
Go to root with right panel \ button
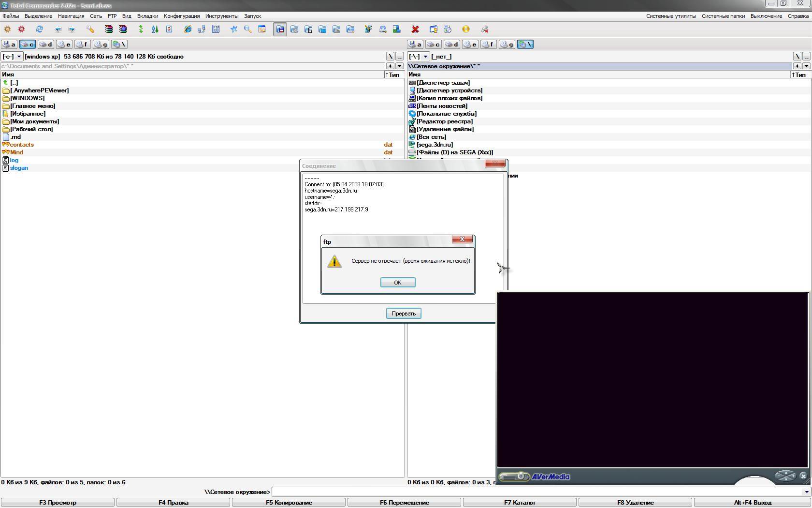pos(797,57)
